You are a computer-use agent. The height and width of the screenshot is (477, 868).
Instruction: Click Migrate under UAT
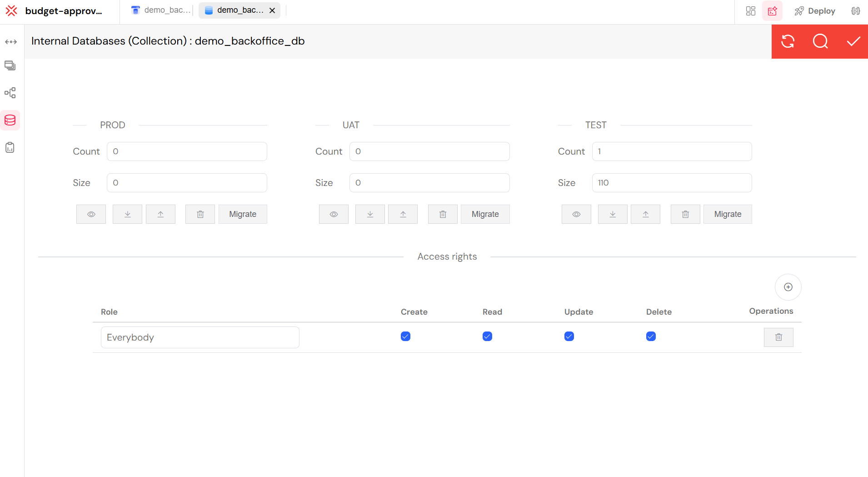pos(485,214)
